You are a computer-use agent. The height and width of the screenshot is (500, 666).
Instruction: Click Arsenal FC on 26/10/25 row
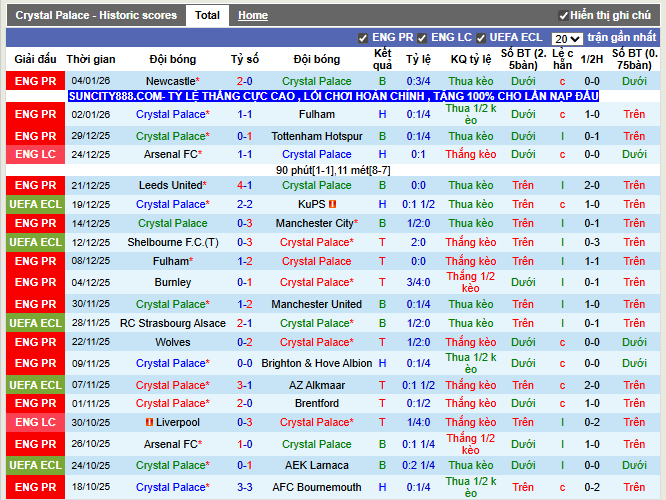(173, 444)
